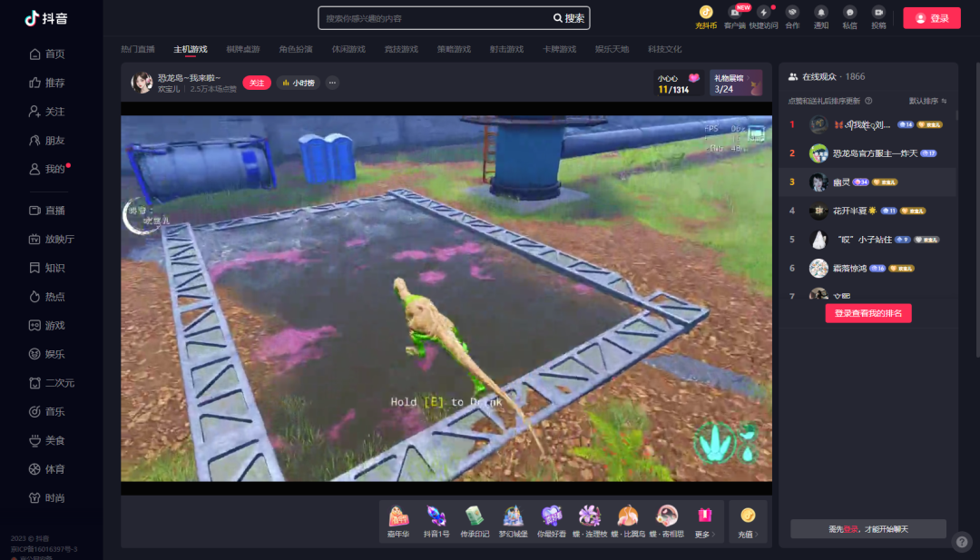Send the 抖音1号 gift

point(436,521)
